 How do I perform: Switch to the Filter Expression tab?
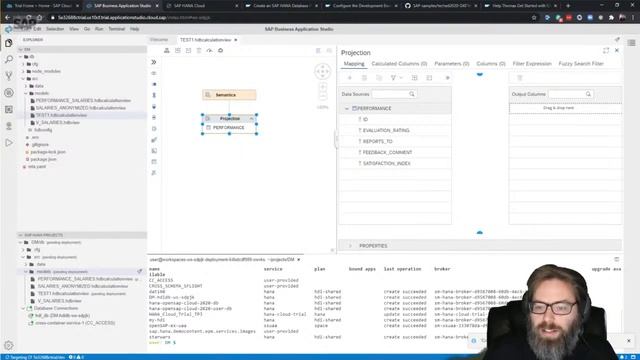point(532,64)
